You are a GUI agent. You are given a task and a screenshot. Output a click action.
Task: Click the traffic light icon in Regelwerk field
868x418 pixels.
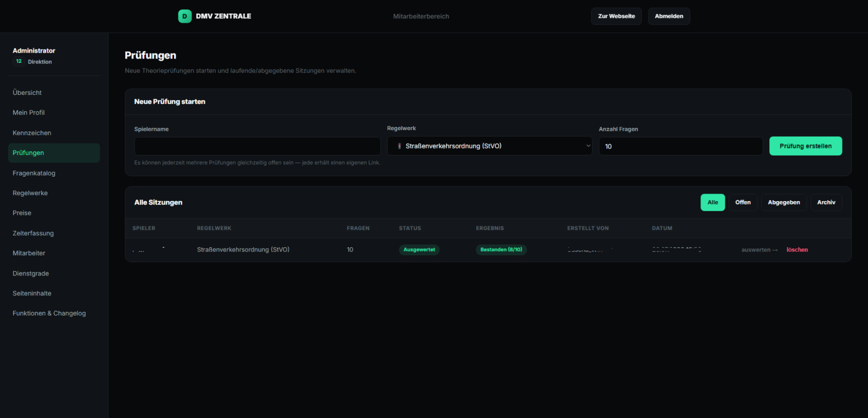[399, 146]
